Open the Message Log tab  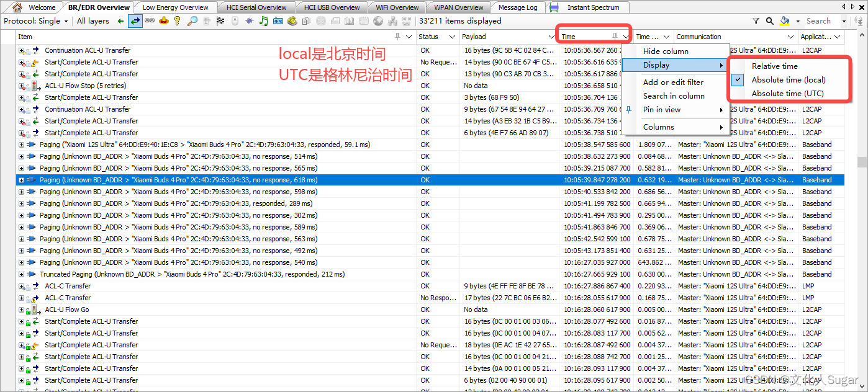[x=518, y=7]
